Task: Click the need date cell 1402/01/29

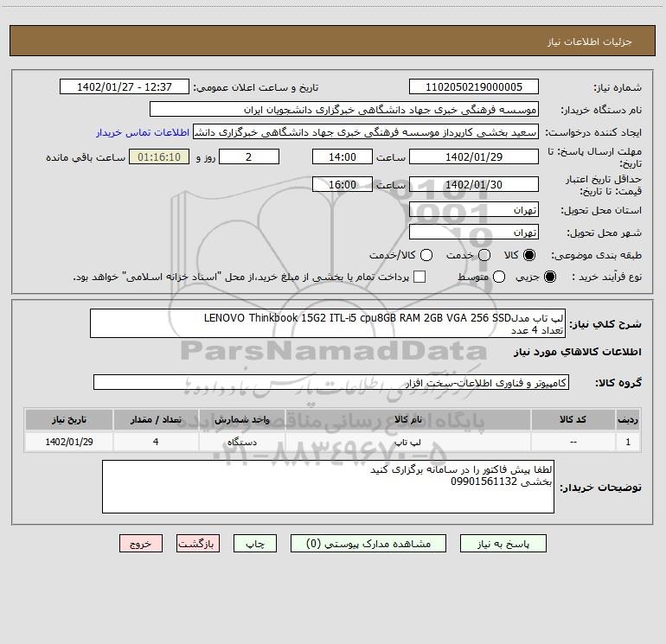Action: (x=69, y=442)
